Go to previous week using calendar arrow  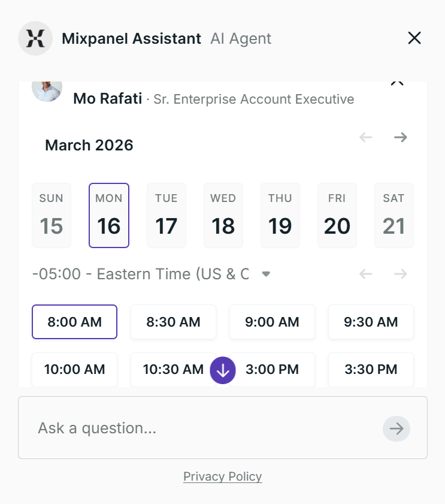tap(366, 137)
